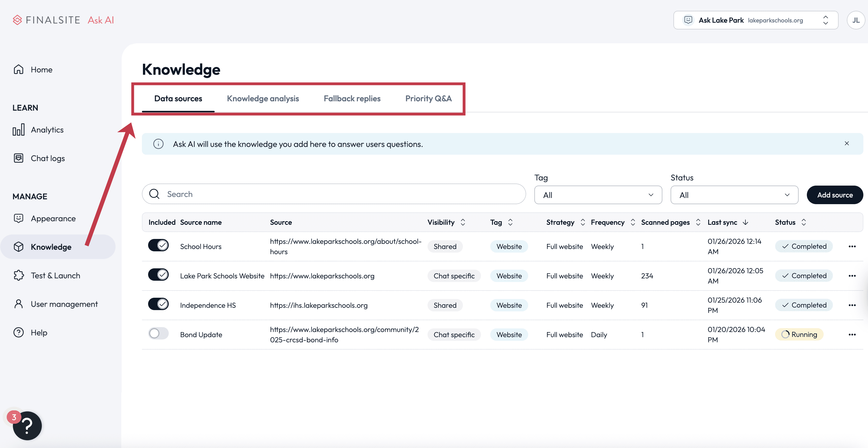Viewport: 868px width, 448px height.
Task: Open Chat logs sidebar icon
Action: 19,158
